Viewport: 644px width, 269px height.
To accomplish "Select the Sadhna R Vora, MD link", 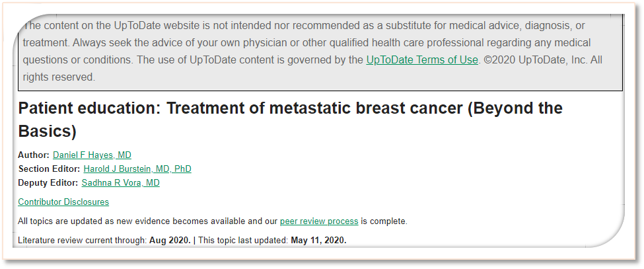I will click(x=120, y=183).
